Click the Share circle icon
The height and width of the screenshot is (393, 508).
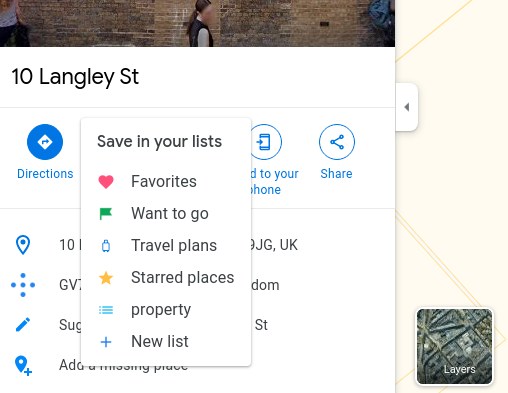coord(337,142)
